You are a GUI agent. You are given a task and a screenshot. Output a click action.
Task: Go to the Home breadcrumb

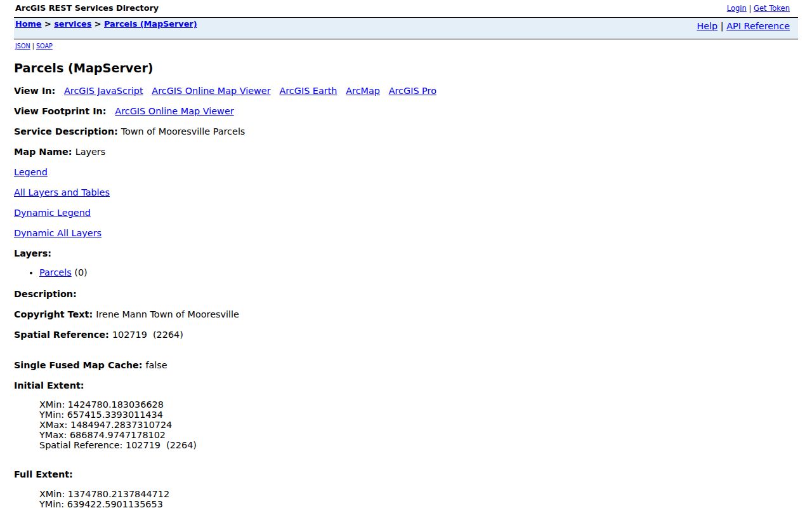[x=29, y=24]
